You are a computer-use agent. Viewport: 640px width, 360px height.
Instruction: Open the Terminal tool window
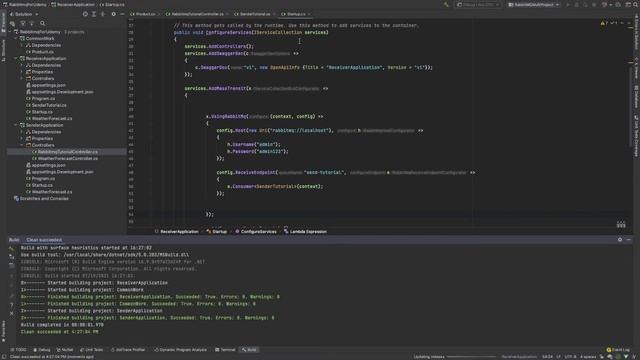point(225,350)
